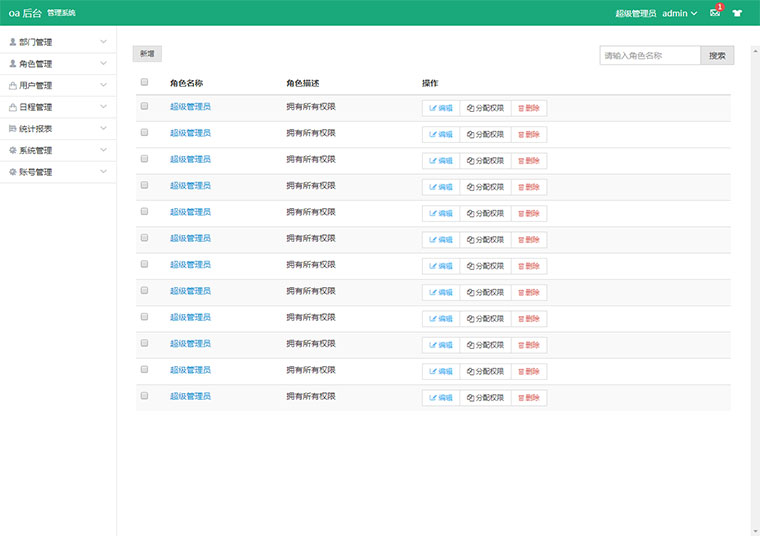Click the 操作 column header
Viewport: 760px width, 536px height.
pos(430,83)
